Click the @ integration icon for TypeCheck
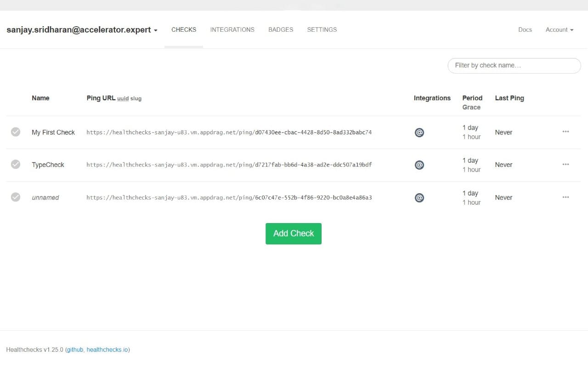The image size is (588, 368). coord(419,165)
